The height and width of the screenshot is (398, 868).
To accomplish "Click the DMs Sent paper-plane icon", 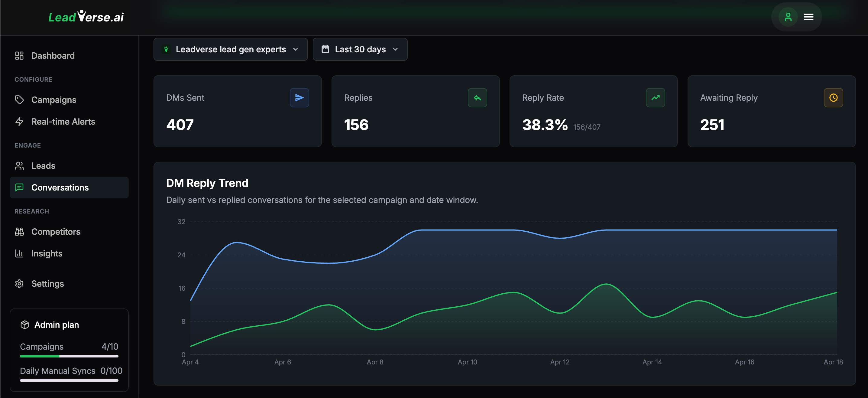I will (x=299, y=98).
